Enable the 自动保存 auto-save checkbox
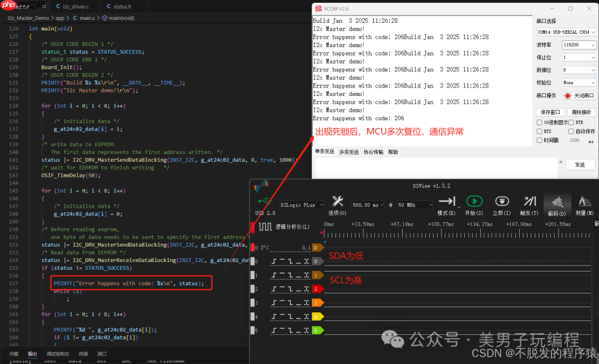 pyautogui.click(x=571, y=131)
